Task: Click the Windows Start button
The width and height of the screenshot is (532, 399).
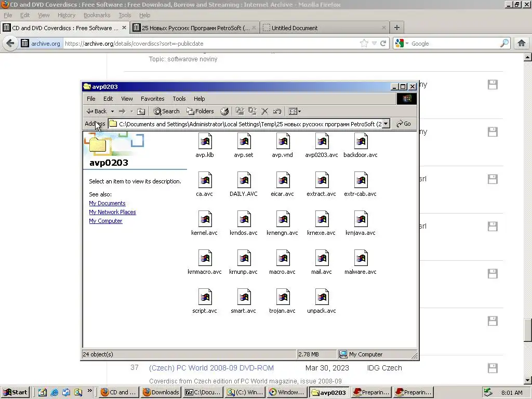Action: tap(15, 392)
